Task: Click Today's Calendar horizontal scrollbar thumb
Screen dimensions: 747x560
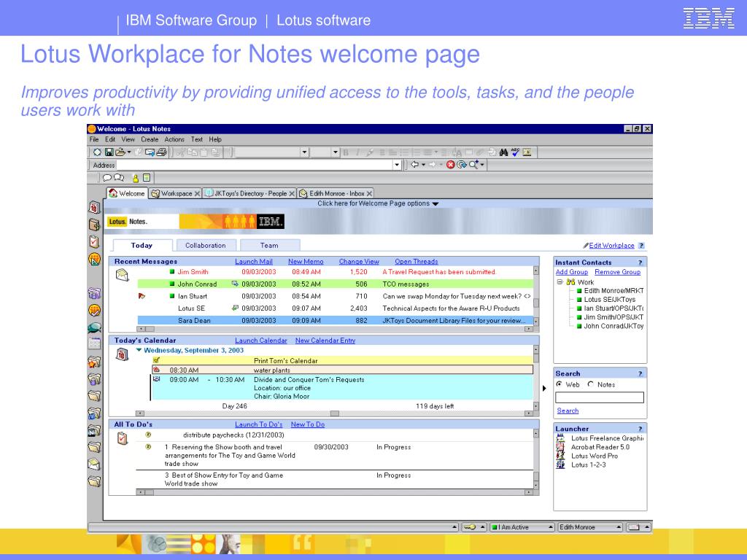Action: point(335,413)
